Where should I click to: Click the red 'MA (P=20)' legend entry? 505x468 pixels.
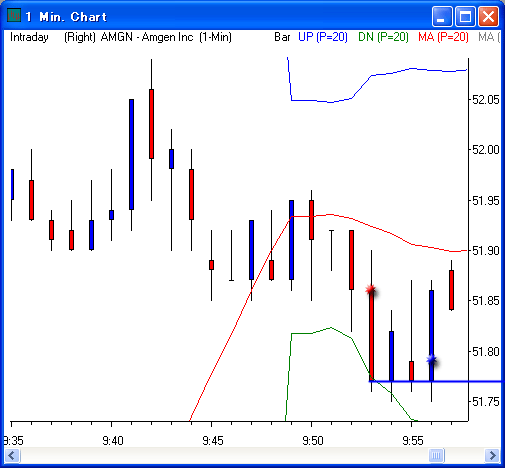443,37
